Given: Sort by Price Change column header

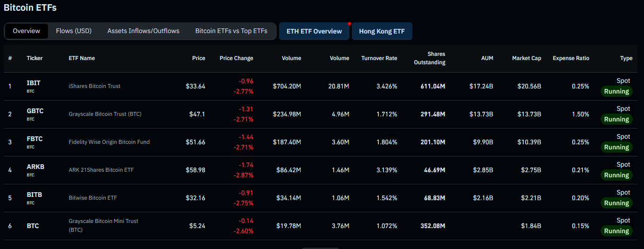Looking at the screenshot, I should tap(237, 58).
